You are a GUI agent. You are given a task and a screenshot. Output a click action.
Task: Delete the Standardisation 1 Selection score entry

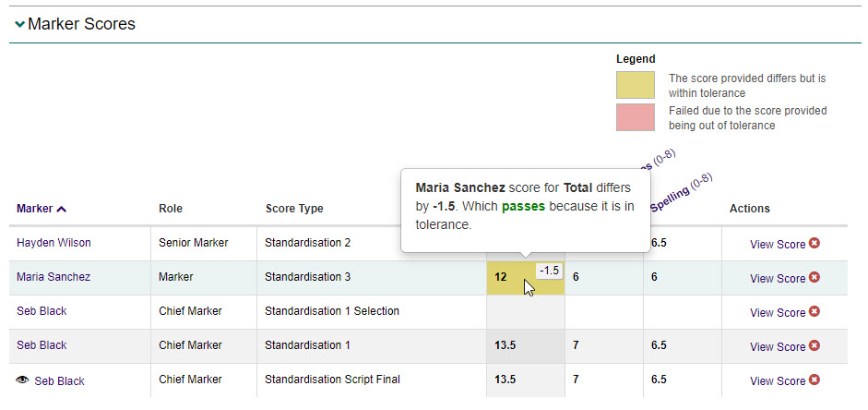point(814,312)
